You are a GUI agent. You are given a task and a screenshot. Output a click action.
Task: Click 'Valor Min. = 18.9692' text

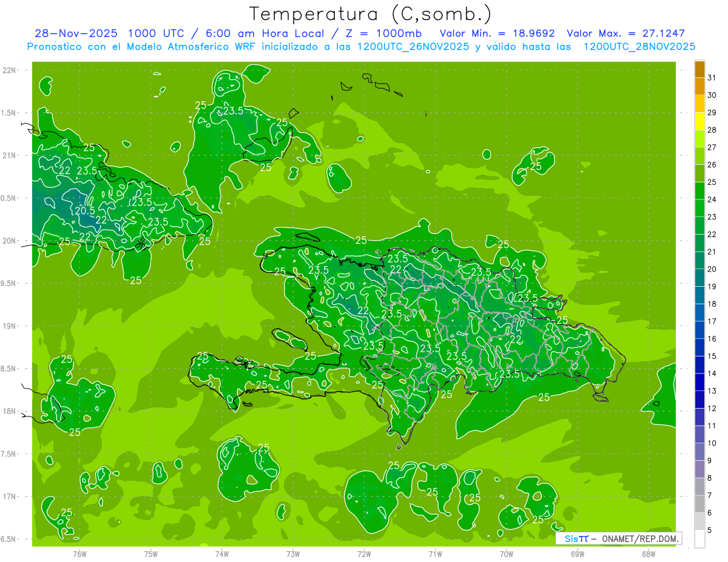(497, 33)
